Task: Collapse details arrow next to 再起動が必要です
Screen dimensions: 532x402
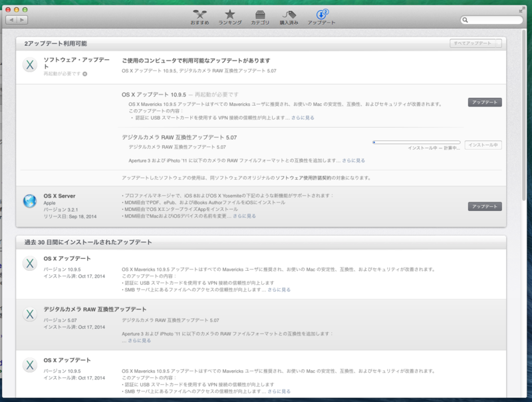Action: point(85,74)
